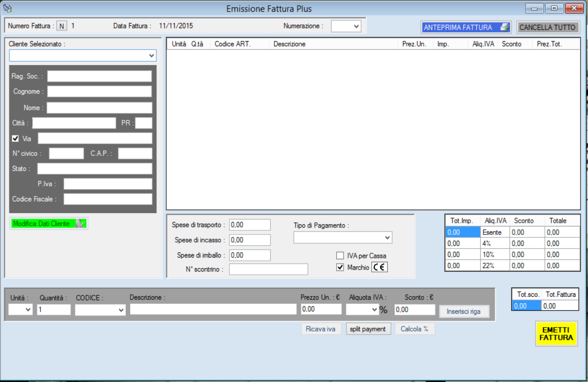Select the 22% row in totals table
This screenshot has height=382, width=588.
pyautogui.click(x=512, y=265)
